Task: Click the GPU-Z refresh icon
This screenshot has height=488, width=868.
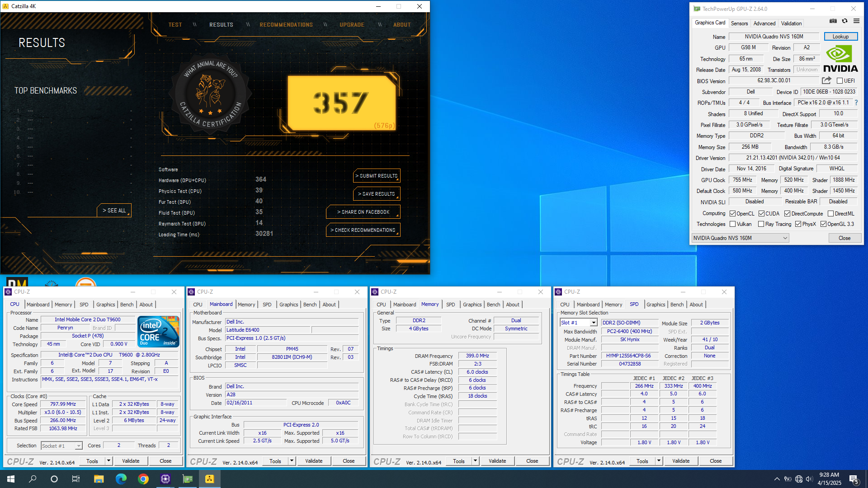Action: click(844, 21)
